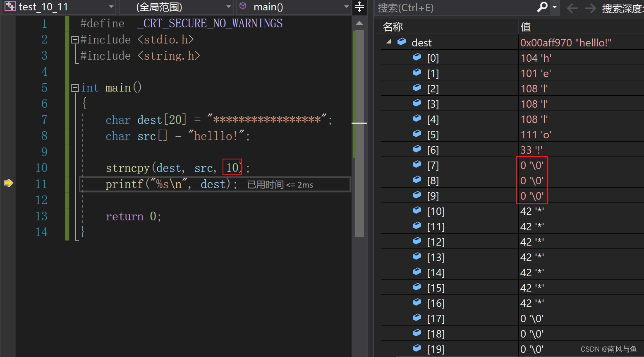
Task: Click the 值 column header
Action: pyautogui.click(x=526, y=27)
